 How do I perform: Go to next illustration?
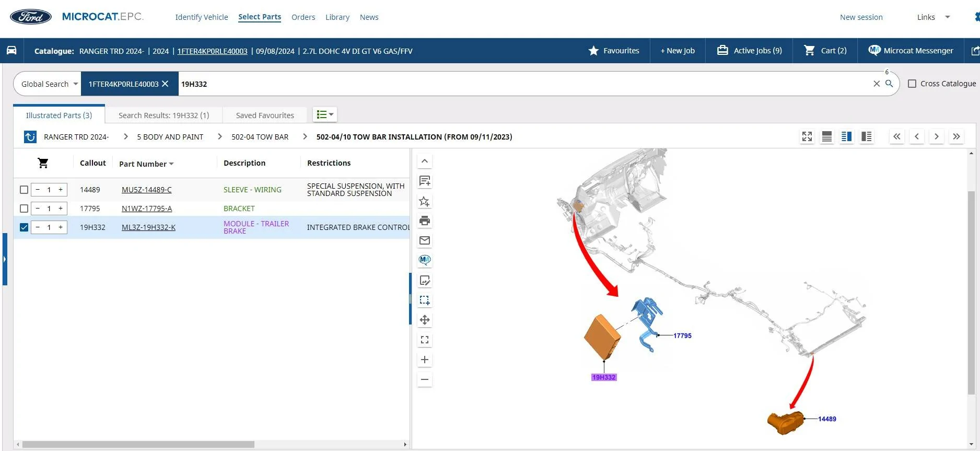[x=937, y=137]
